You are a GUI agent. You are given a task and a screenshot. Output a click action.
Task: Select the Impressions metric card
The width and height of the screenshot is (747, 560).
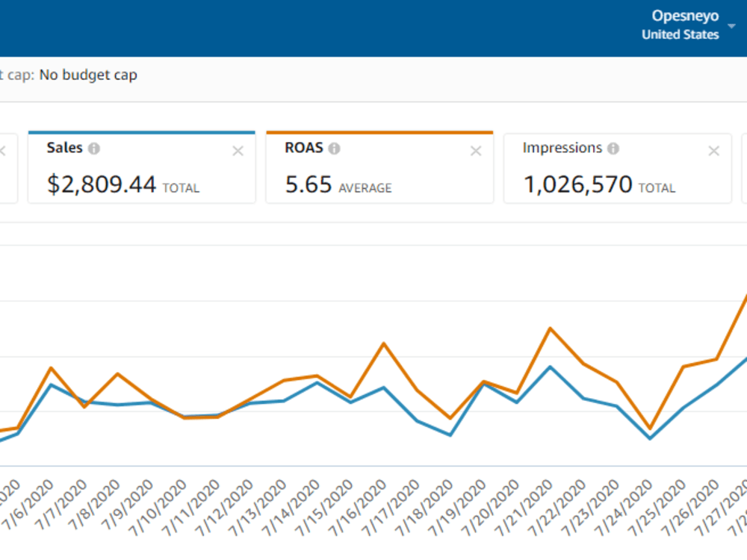tap(618, 169)
